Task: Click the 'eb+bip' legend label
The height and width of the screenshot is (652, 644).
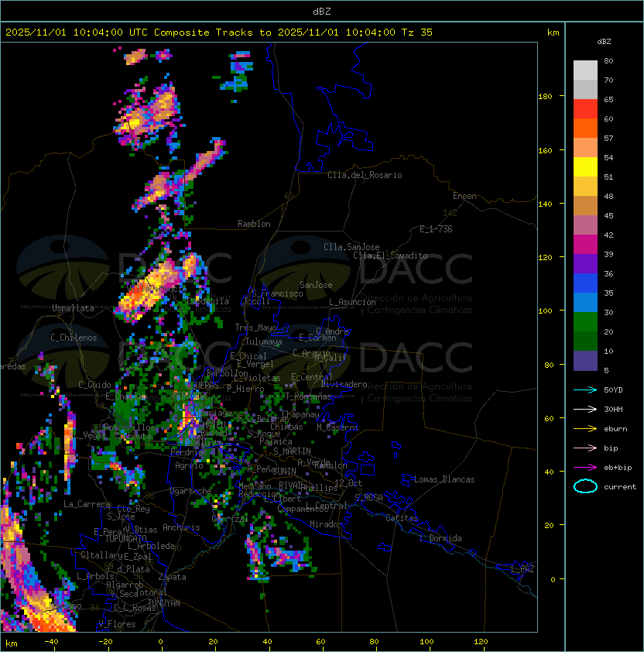Action: click(x=618, y=468)
